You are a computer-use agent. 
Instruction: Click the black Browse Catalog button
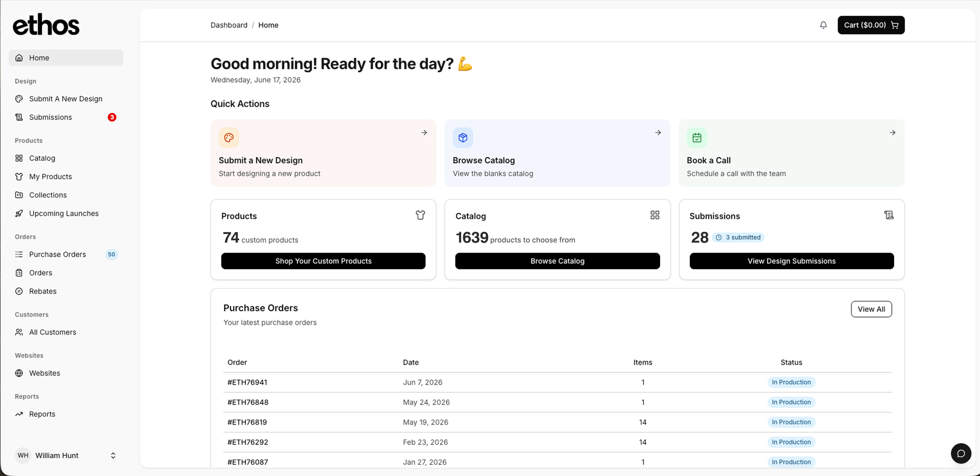coord(557,261)
